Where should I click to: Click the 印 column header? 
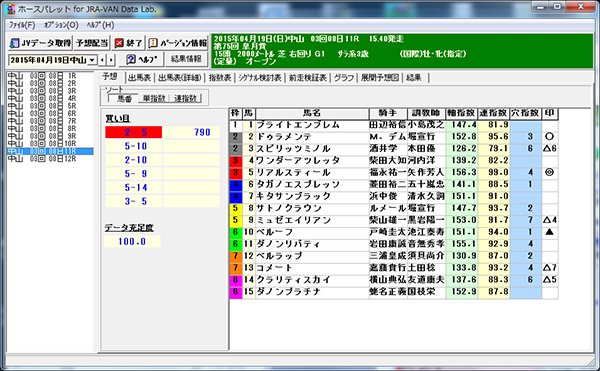[x=549, y=113]
